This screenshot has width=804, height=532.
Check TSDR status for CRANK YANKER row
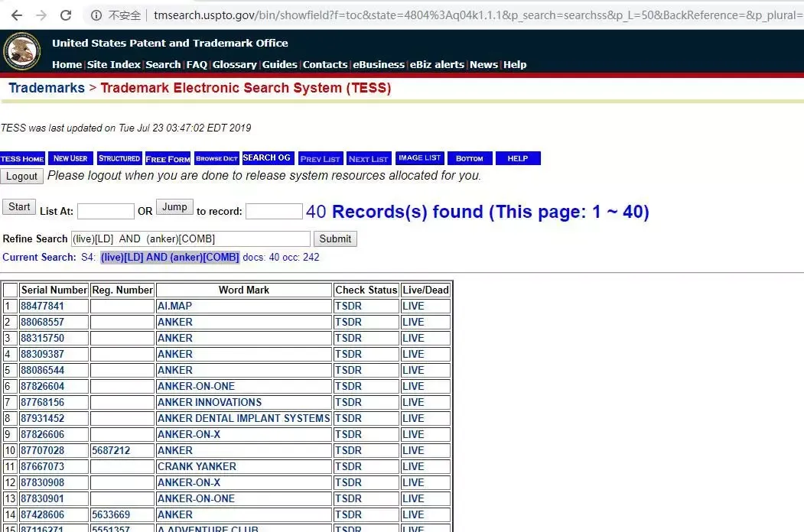point(348,466)
